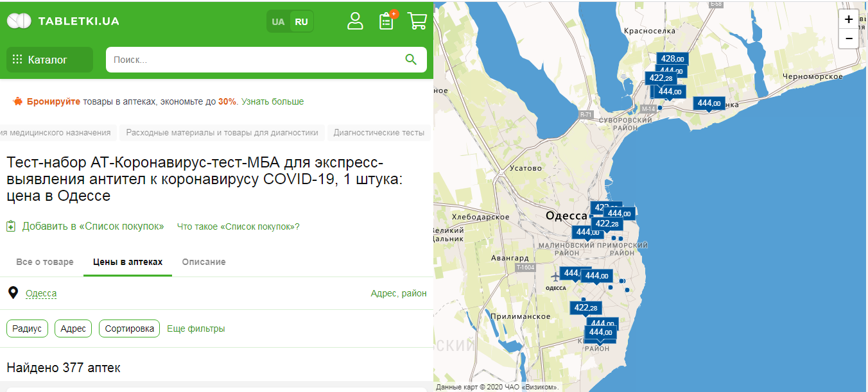Click the search magnifier icon
Screen dimensions: 868x392
[x=411, y=59]
